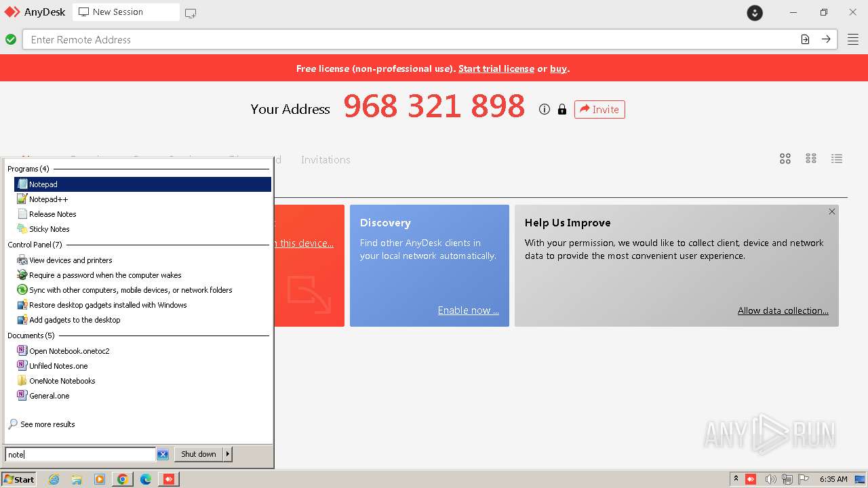Click green connection status icon
The image size is (868, 488).
pyautogui.click(x=11, y=39)
